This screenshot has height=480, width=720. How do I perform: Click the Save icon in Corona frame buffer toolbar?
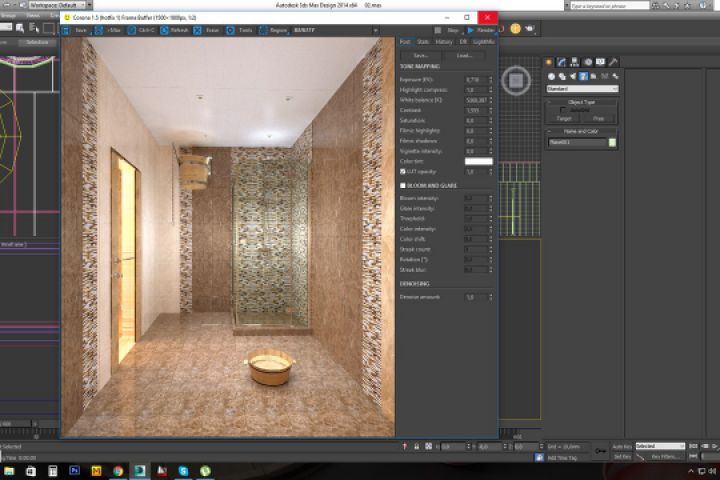click(x=66, y=30)
